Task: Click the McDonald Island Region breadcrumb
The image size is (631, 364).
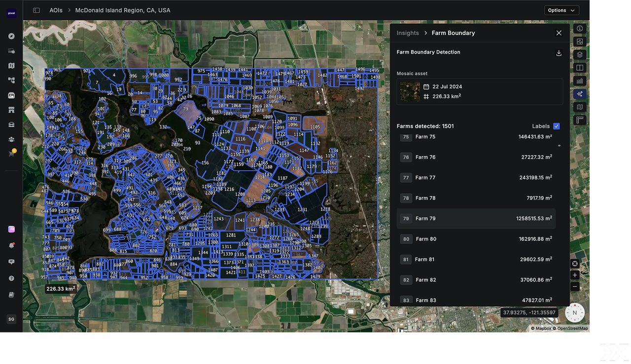Action: point(123,10)
